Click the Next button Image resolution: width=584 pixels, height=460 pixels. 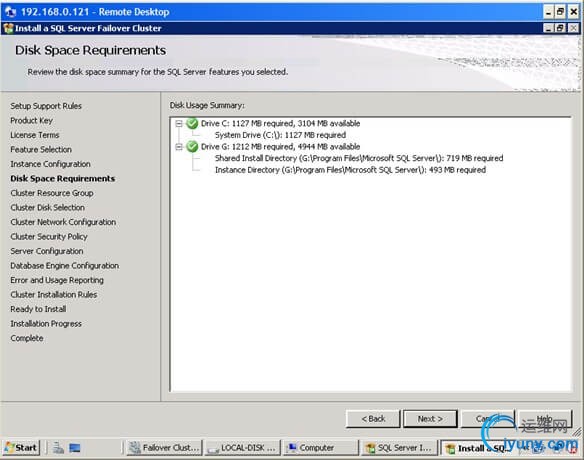point(430,419)
